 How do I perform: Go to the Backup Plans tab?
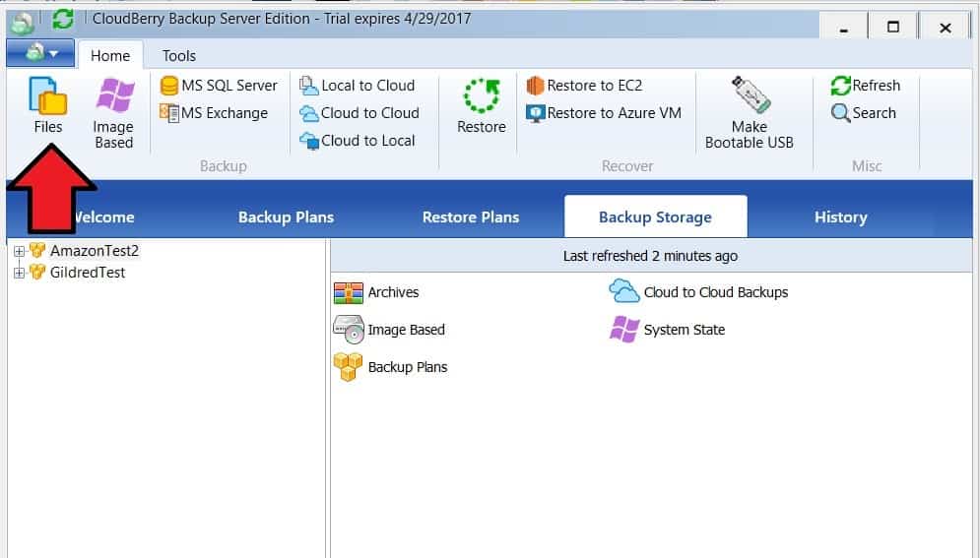[x=286, y=217]
